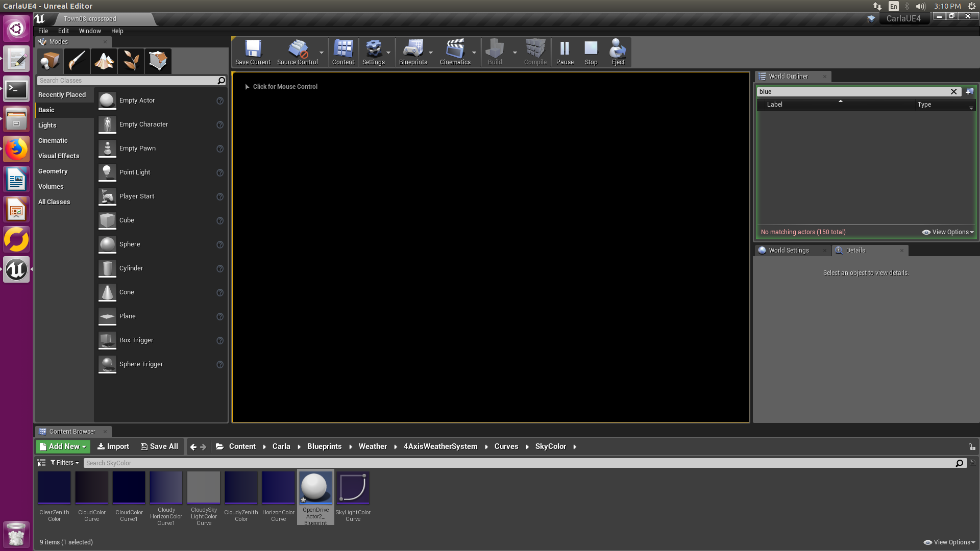This screenshot has width=980, height=551.
Task: Go to Weather folder in breadcrumb
Action: [373, 446]
